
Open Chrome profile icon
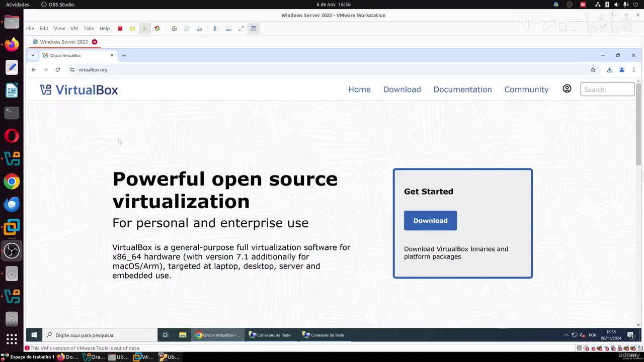pyautogui.click(x=622, y=70)
